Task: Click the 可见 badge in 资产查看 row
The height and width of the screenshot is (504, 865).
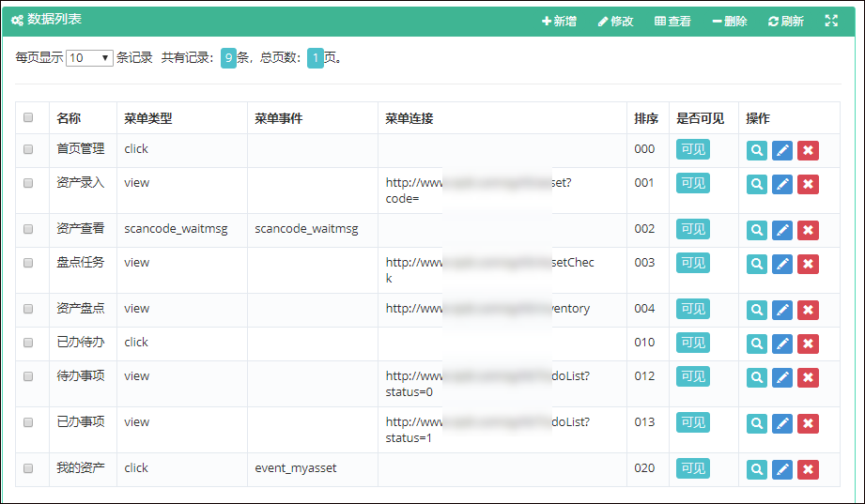Action: pos(693,229)
